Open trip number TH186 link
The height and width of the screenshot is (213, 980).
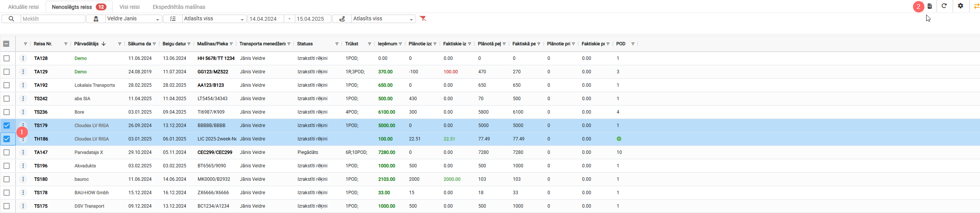41,139
